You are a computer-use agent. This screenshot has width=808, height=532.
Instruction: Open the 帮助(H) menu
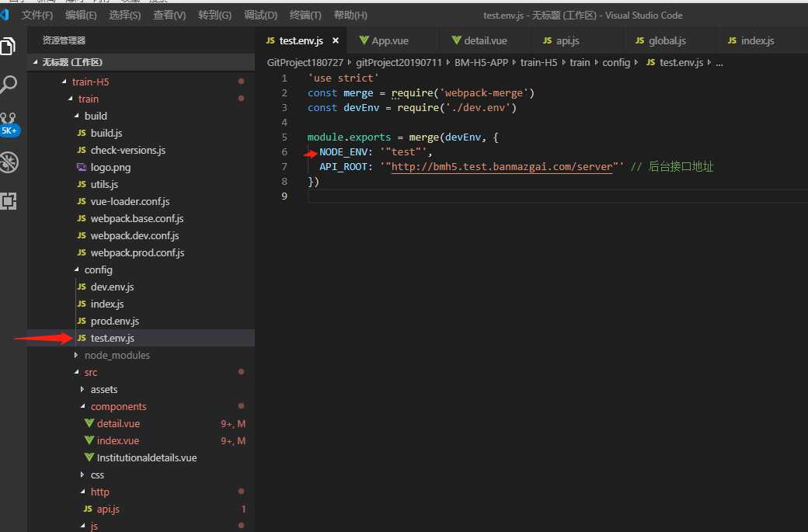pyautogui.click(x=350, y=15)
